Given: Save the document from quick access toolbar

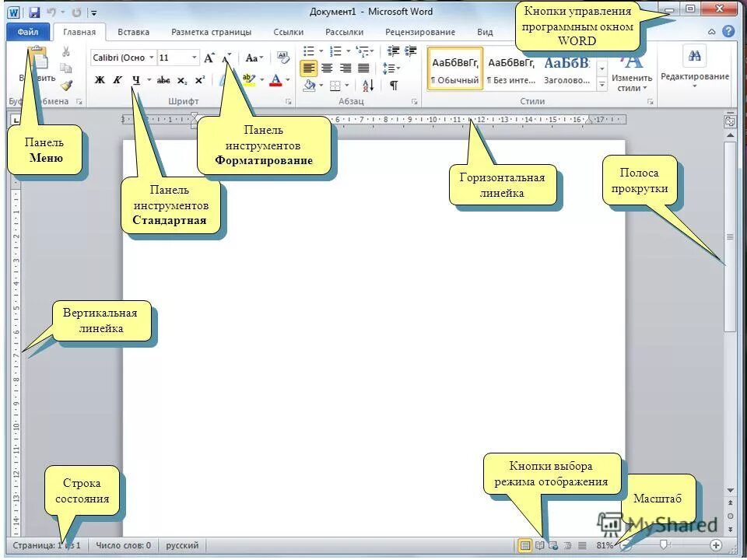Looking at the screenshot, I should (x=33, y=12).
